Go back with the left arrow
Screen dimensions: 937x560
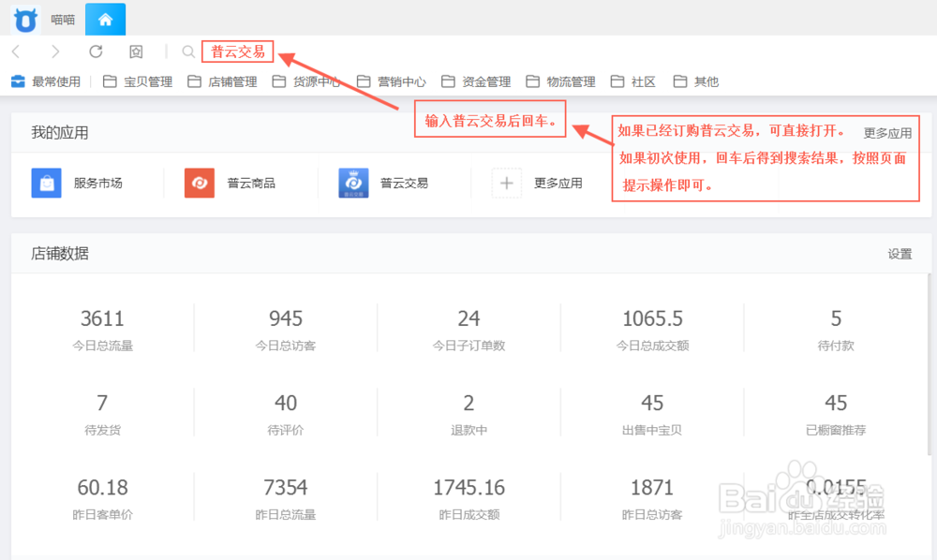click(x=16, y=52)
